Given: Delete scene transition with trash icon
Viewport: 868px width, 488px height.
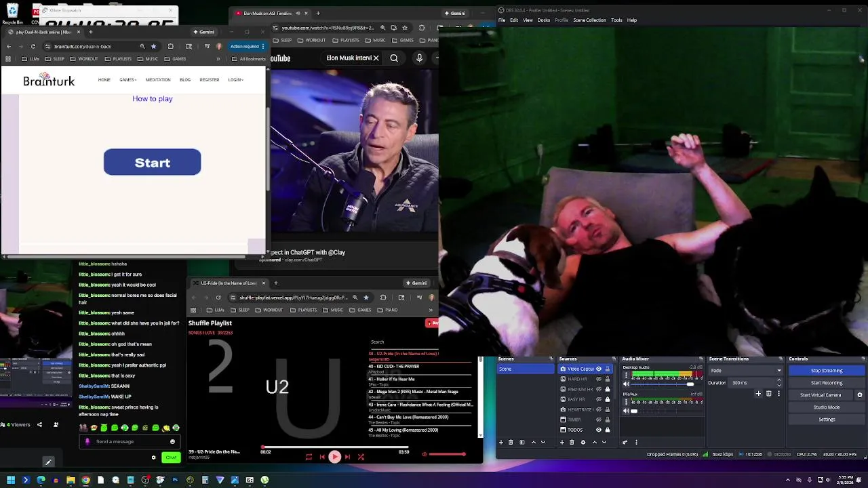Looking at the screenshot, I should [768, 394].
